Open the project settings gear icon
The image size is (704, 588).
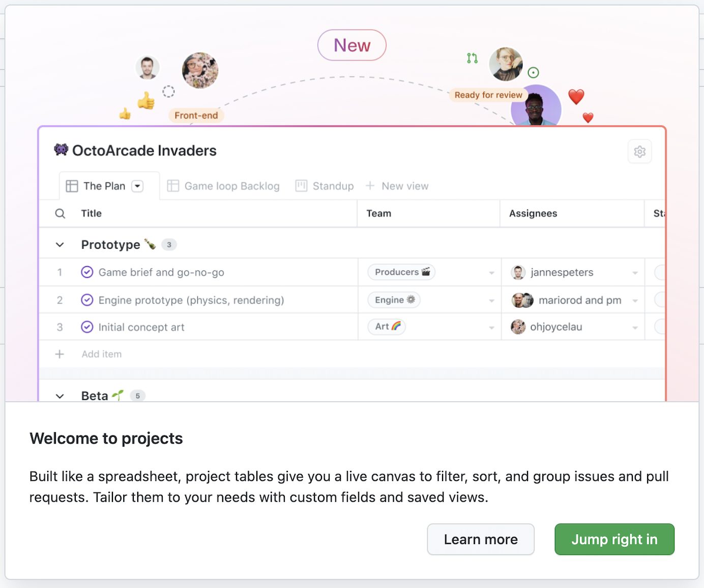point(639,152)
